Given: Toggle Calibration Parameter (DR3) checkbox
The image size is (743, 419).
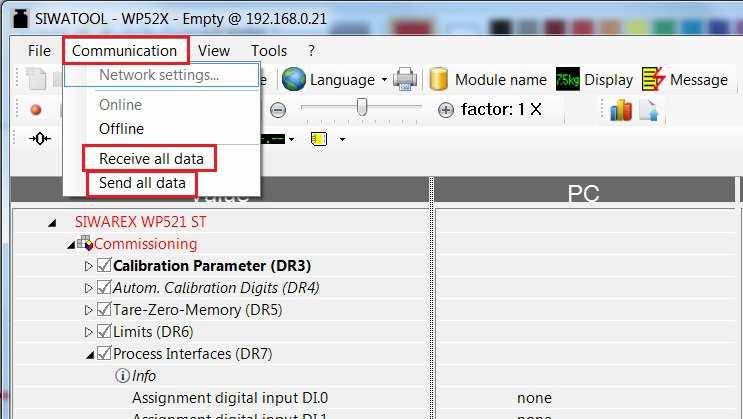Looking at the screenshot, I should coord(104,264).
